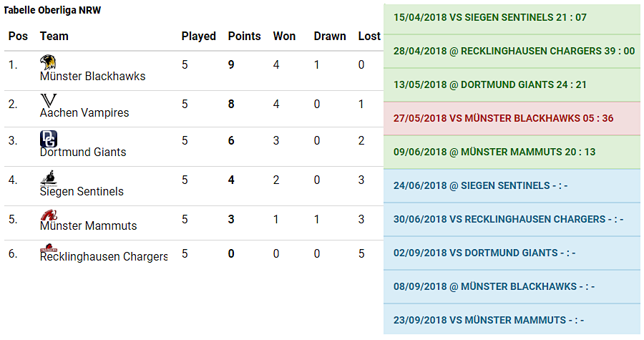This screenshot has width=644, height=340.
Task: Open upcoming 24/06/2018 Siegen Sentinels fixture
Action: 512,186
